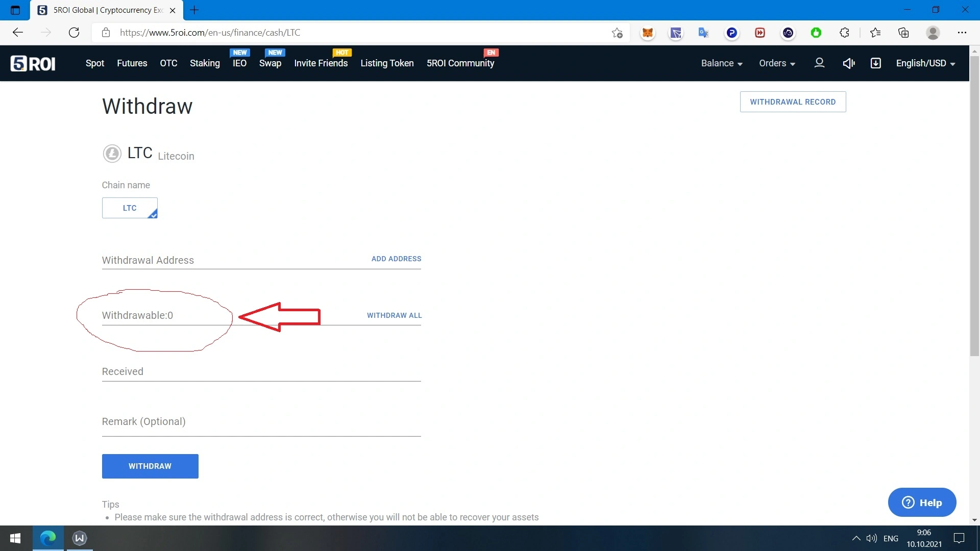Add this page to favorites
The image size is (980, 551).
click(x=617, y=33)
